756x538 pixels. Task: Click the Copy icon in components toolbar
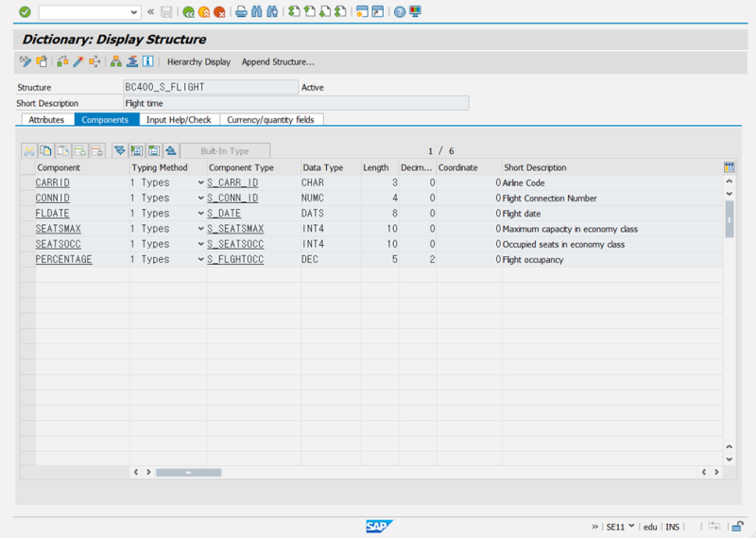(x=45, y=151)
